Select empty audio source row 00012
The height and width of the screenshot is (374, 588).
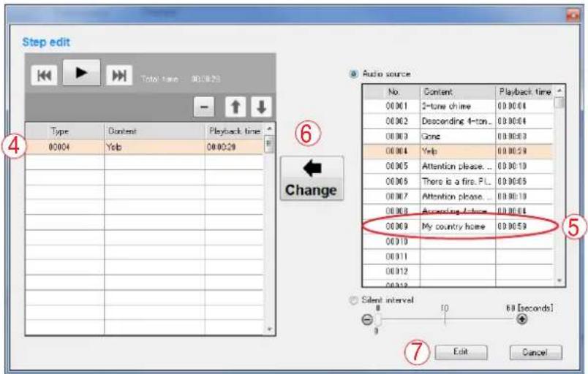[458, 272]
